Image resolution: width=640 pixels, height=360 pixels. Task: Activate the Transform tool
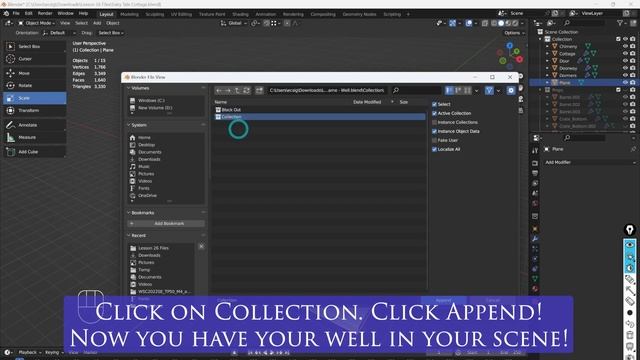35,111
